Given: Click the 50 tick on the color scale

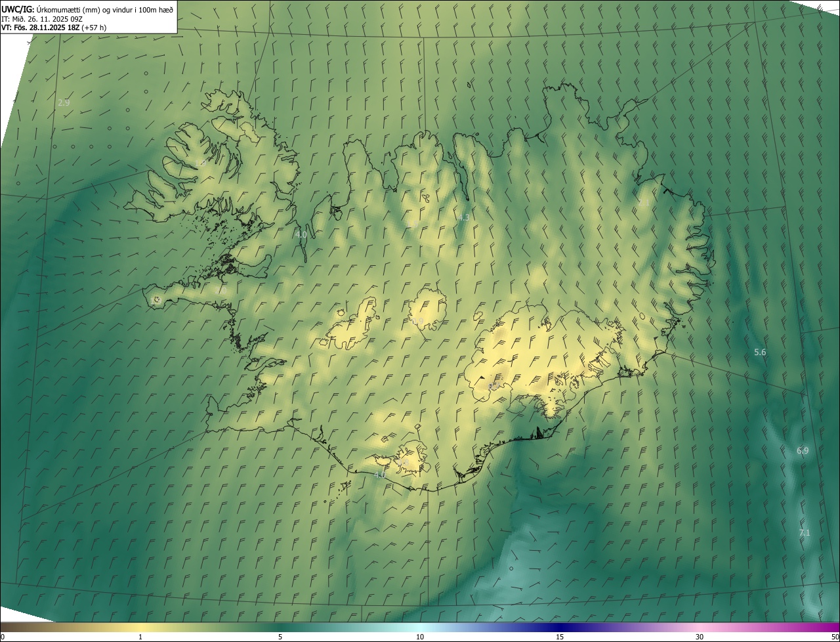Looking at the screenshot, I should 835,637.
